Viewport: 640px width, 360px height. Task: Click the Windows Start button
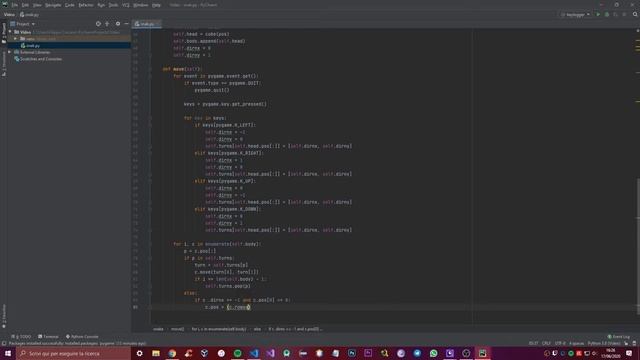(8, 353)
